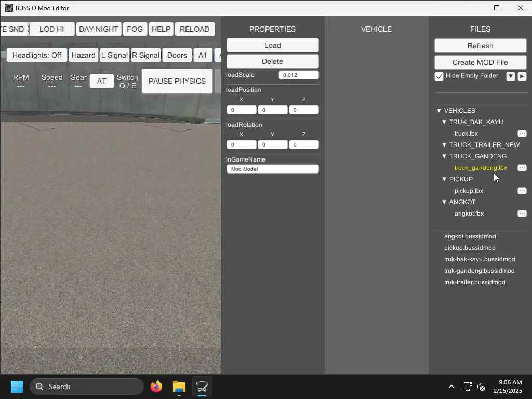Image resolution: width=532 pixels, height=399 pixels.
Task: Click loadScale input field
Action: point(299,75)
